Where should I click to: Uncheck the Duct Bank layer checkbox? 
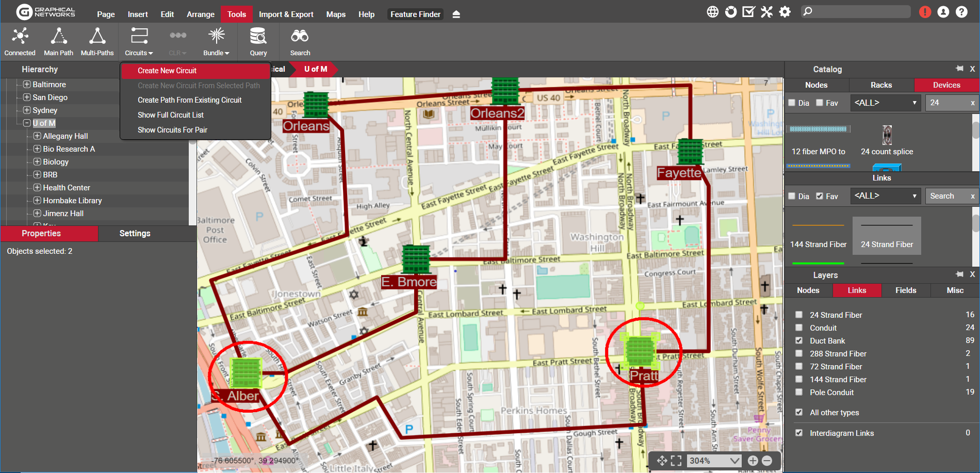click(x=799, y=340)
